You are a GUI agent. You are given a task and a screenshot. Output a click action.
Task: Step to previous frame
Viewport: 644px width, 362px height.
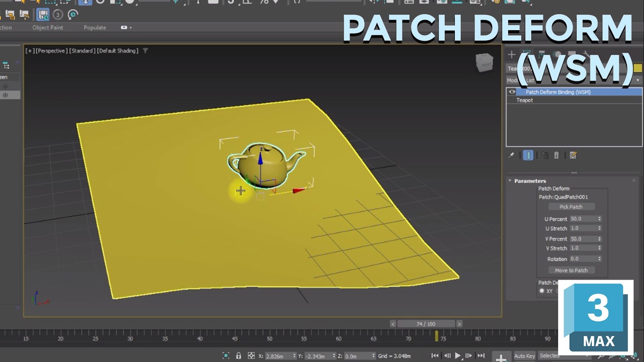pyautogui.click(x=447, y=355)
